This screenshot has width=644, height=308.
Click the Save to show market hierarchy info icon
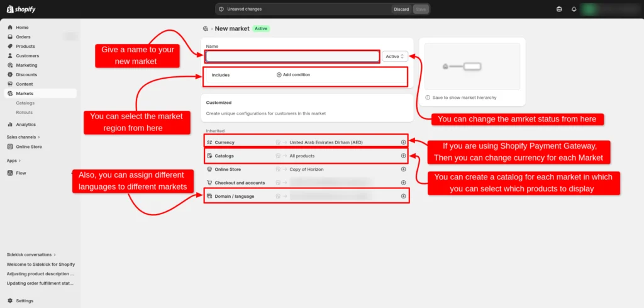click(428, 98)
